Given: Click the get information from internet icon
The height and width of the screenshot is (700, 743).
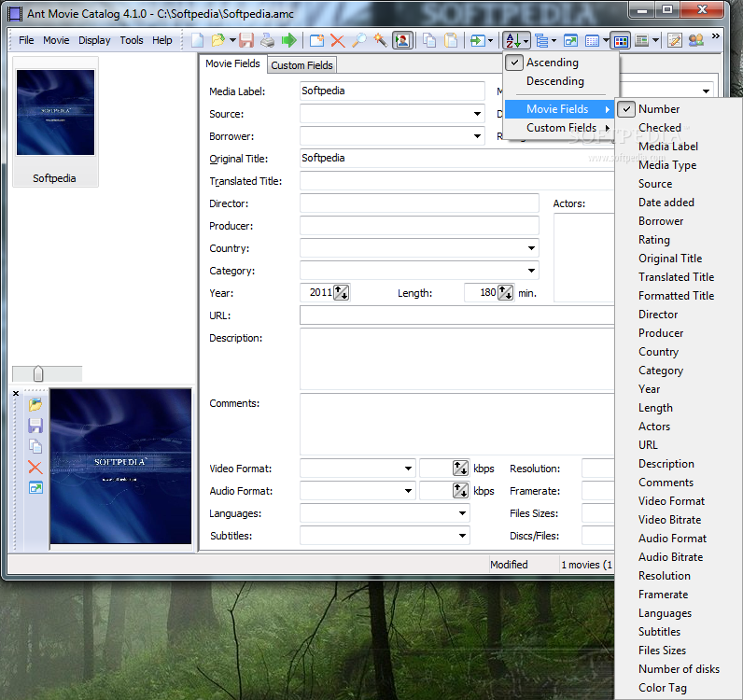Looking at the screenshot, I should pyautogui.click(x=478, y=41).
